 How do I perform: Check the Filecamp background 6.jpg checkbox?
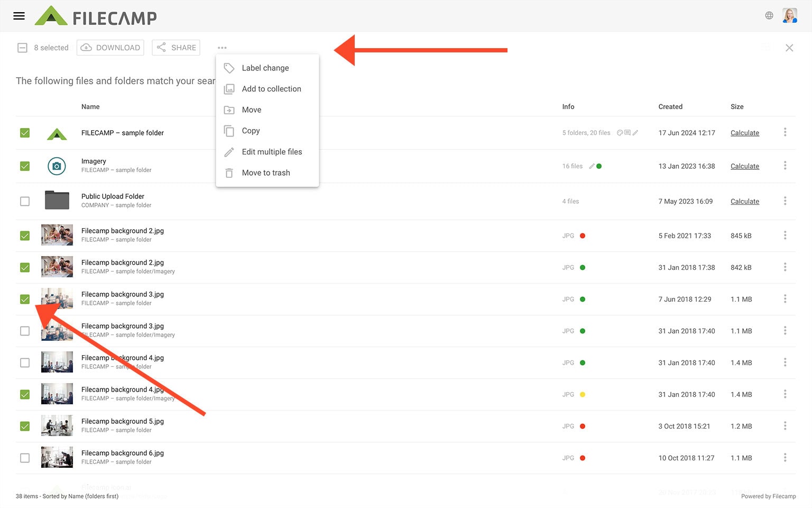point(25,458)
